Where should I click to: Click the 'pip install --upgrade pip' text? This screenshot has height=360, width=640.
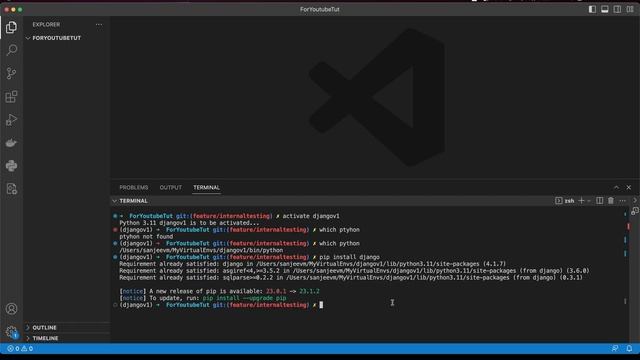click(244, 298)
